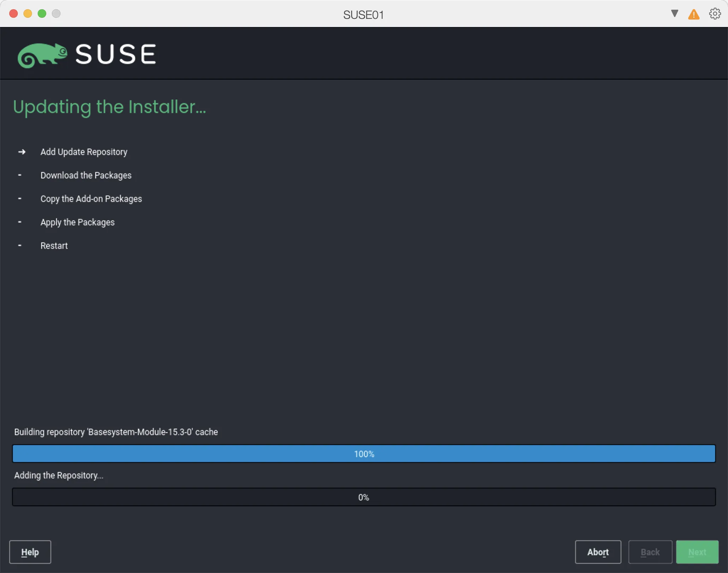Click the Adding the Repository progress bar
The width and height of the screenshot is (728, 573).
pyautogui.click(x=364, y=497)
